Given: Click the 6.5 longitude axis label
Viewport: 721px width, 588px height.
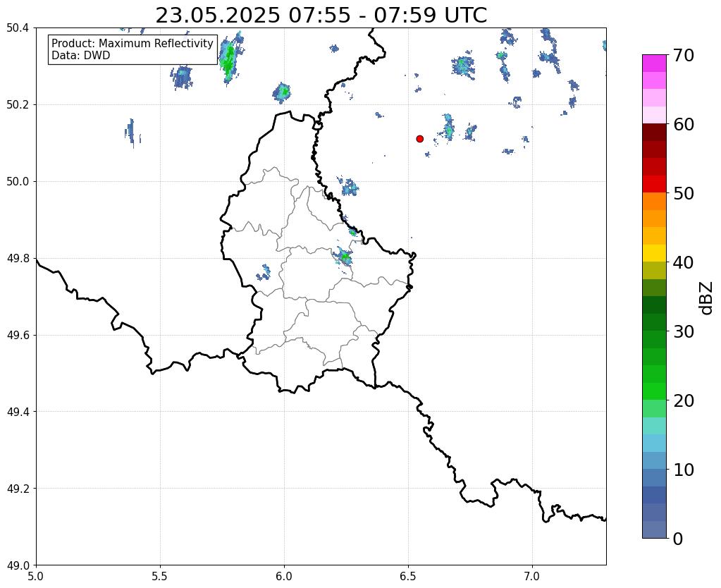Looking at the screenshot, I should (408, 577).
